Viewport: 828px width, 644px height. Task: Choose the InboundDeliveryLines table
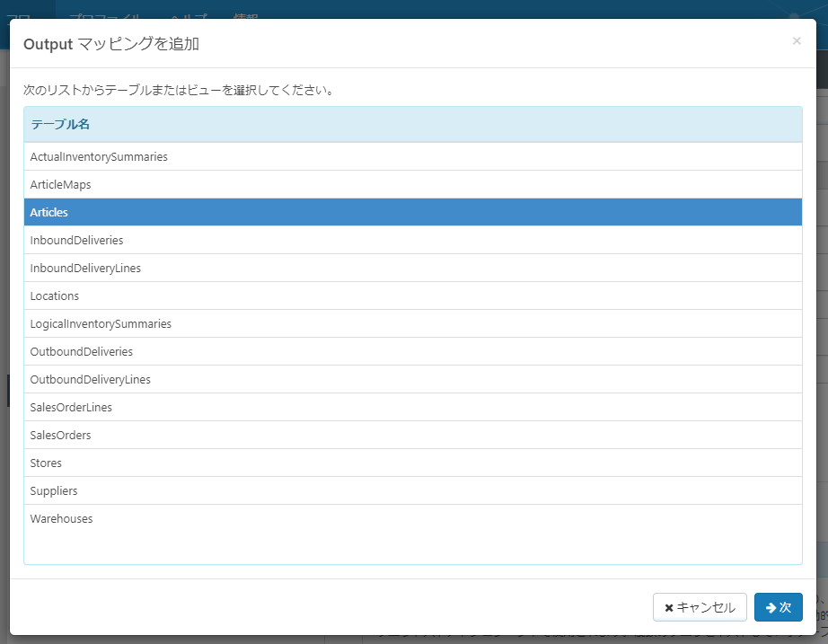tap(413, 268)
